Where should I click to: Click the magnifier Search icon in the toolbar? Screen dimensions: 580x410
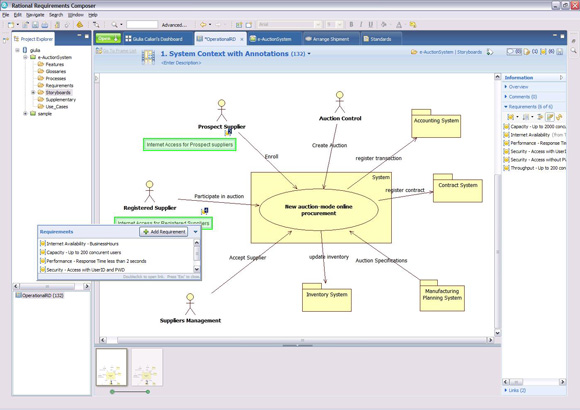click(114, 25)
